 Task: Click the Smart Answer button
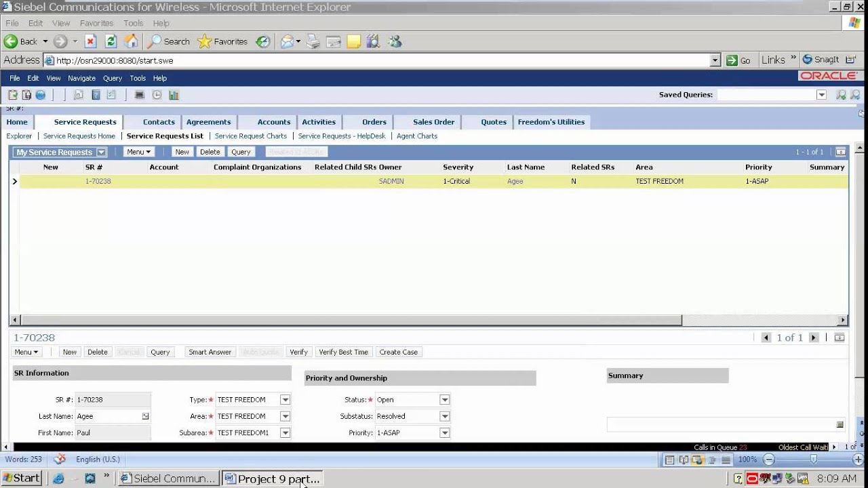(210, 352)
